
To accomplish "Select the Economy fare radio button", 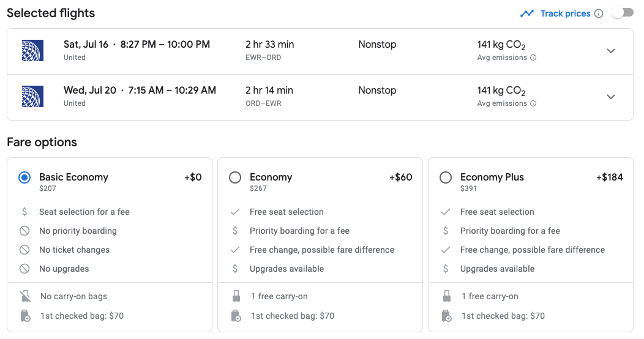I will (x=235, y=177).
